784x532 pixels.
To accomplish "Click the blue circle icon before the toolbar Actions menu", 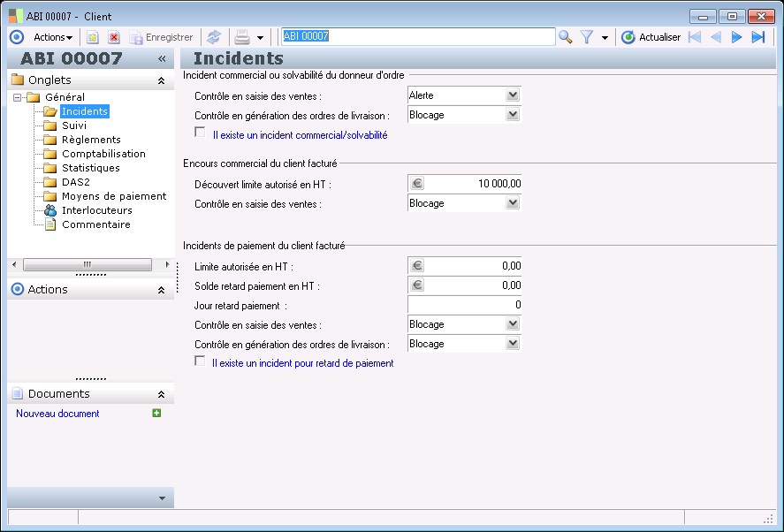I will (18, 37).
